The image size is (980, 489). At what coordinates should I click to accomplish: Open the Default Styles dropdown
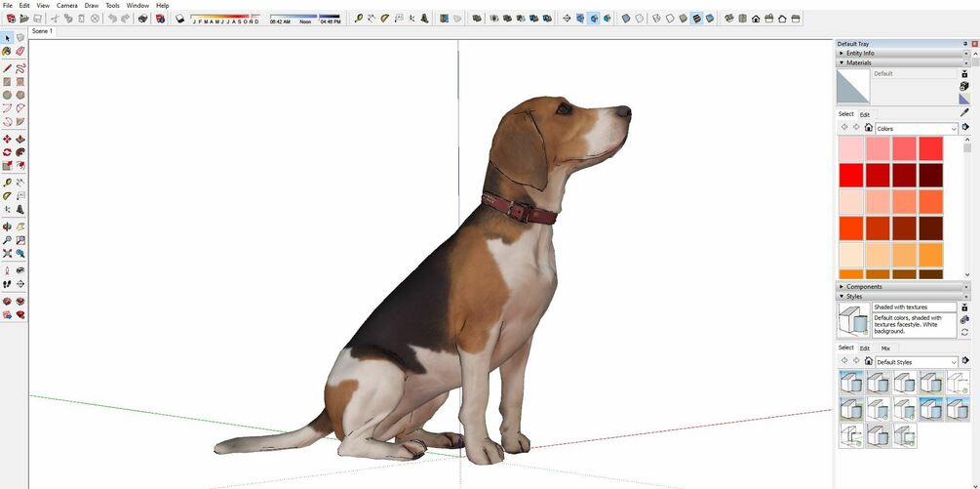coord(917,362)
